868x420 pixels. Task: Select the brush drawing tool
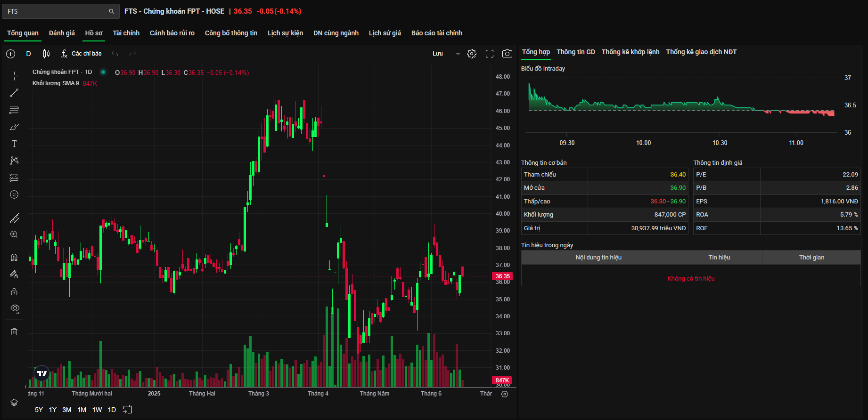14,127
